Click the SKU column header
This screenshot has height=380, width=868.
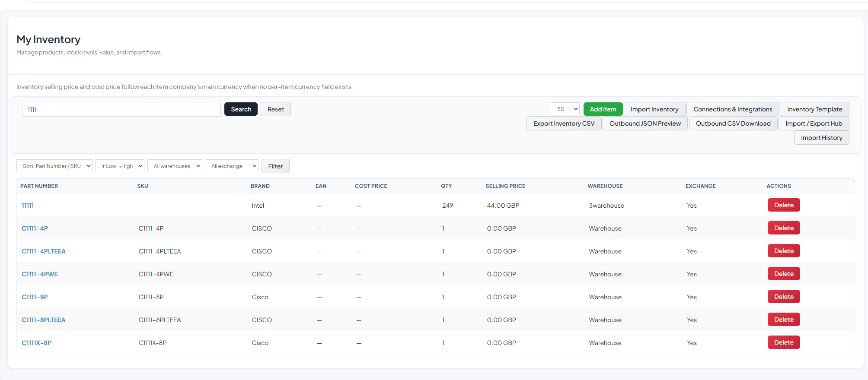tap(143, 186)
